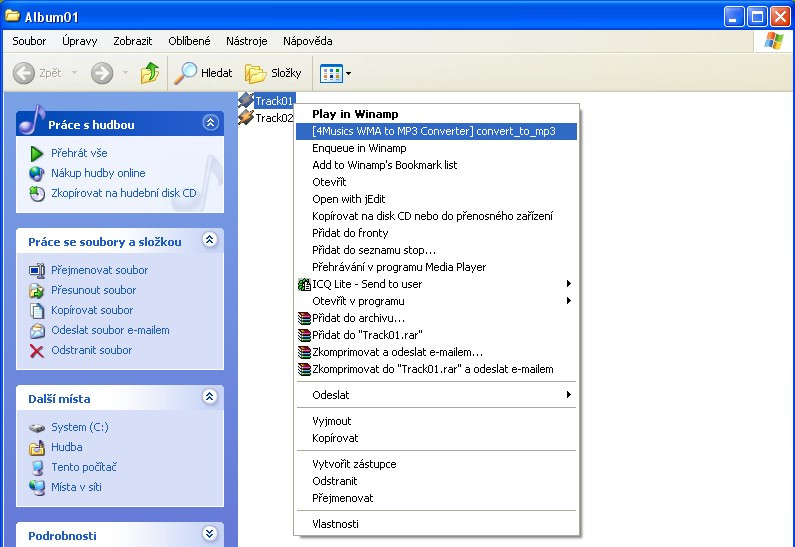
Task: Select the Track02 file icon
Action: [x=246, y=117]
